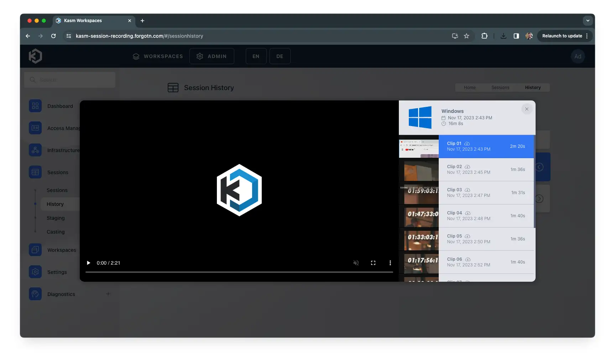This screenshot has height=364, width=615.
Task: Open the browser extensions puzzle icon
Action: 484,36
